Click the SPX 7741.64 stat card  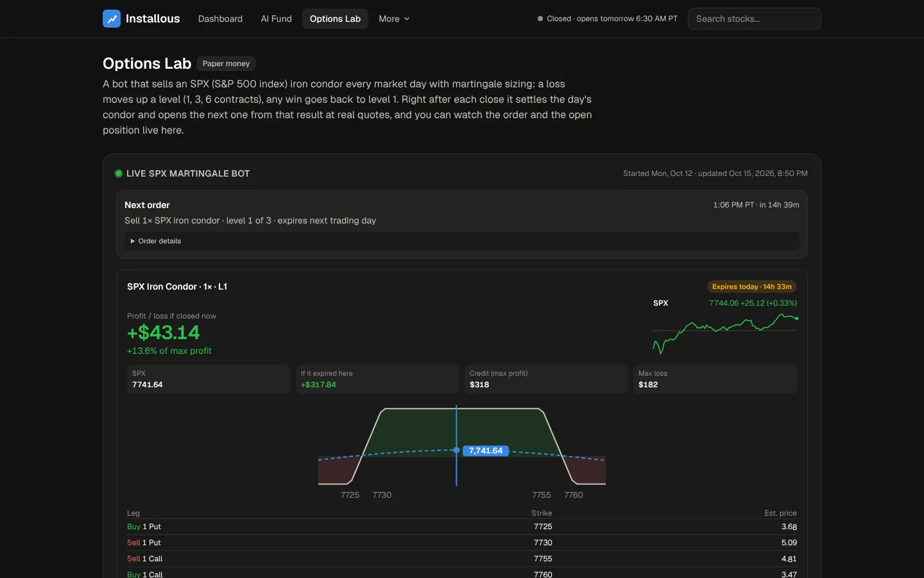209,379
